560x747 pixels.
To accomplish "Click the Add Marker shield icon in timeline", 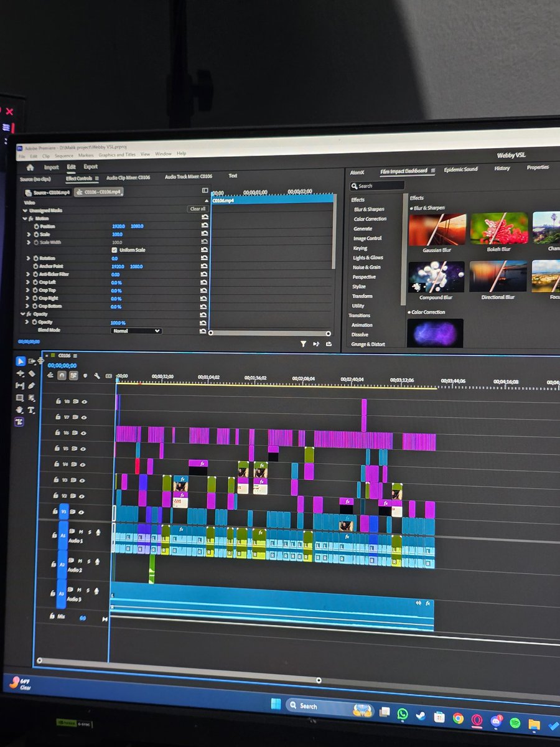I will coord(85,376).
